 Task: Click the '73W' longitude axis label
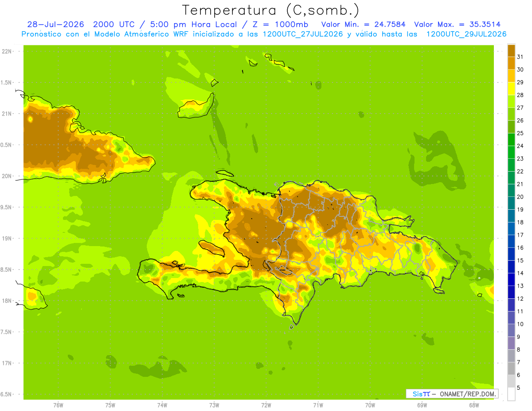pos(214,405)
